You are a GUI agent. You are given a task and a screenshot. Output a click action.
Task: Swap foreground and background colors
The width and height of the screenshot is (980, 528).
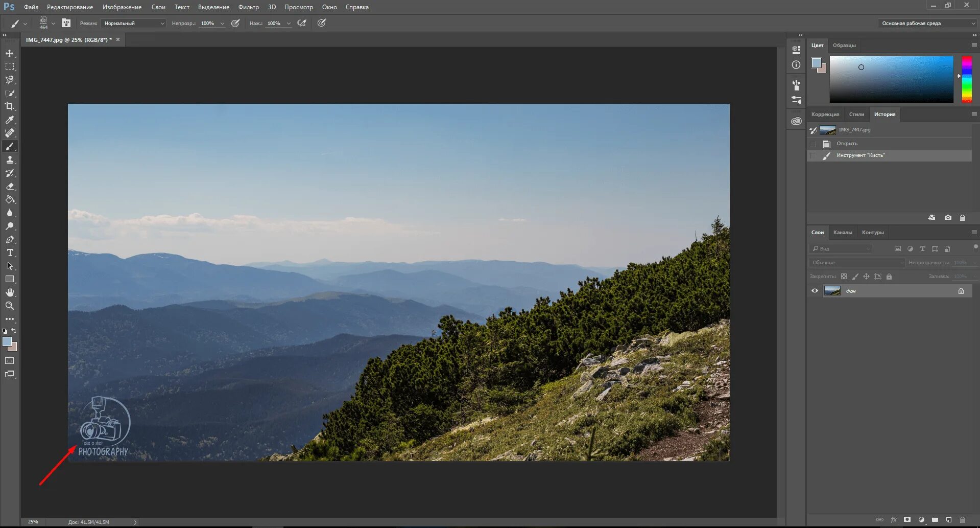click(14, 331)
